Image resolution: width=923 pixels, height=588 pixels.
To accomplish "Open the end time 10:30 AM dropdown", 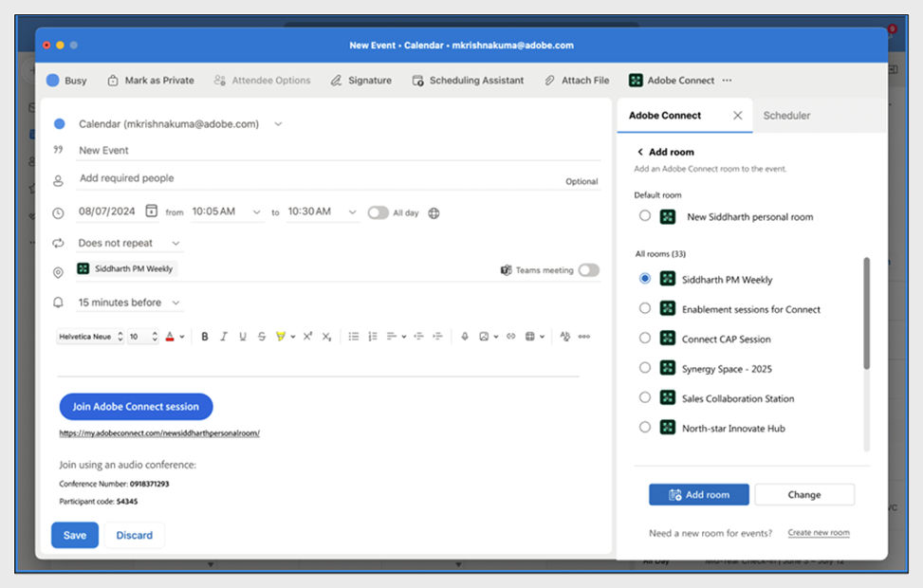I will coord(352,211).
